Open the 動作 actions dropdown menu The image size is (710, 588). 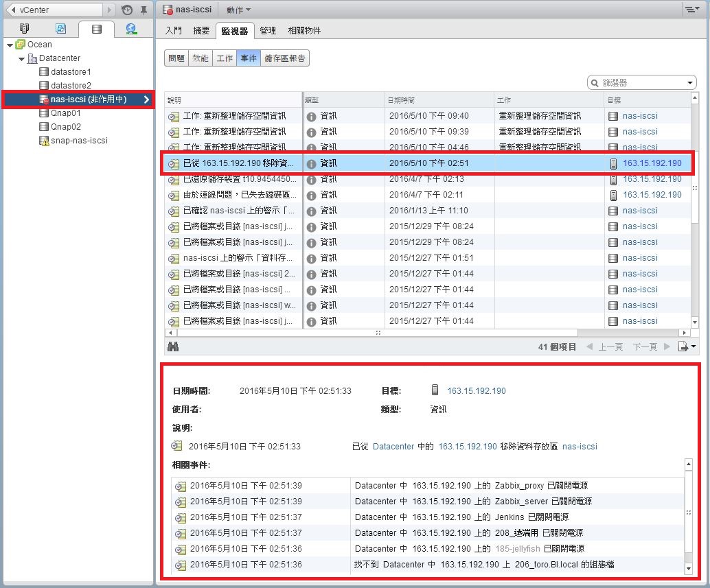[x=238, y=10]
